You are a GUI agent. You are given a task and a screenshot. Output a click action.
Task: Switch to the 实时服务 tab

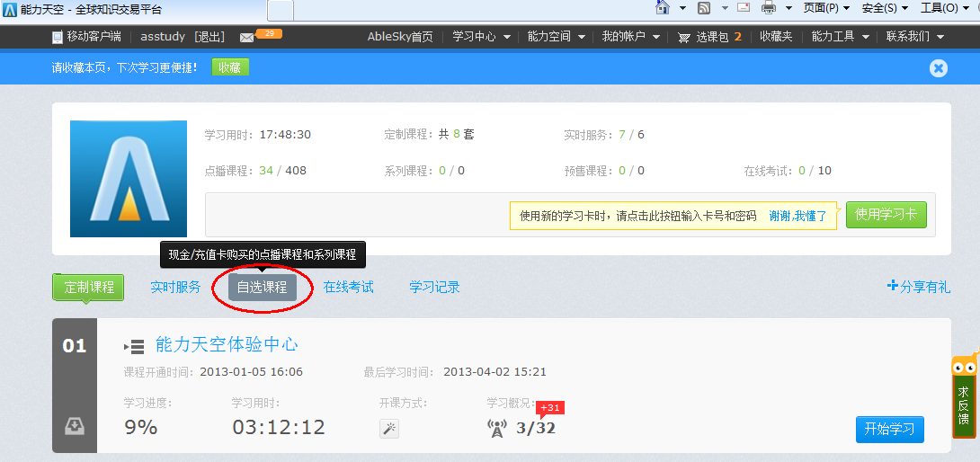[x=175, y=288]
